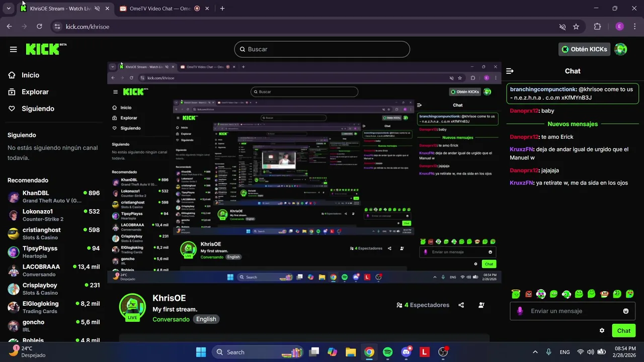
Task: Open the Chrome three-dot menu
Action: pos(634,27)
